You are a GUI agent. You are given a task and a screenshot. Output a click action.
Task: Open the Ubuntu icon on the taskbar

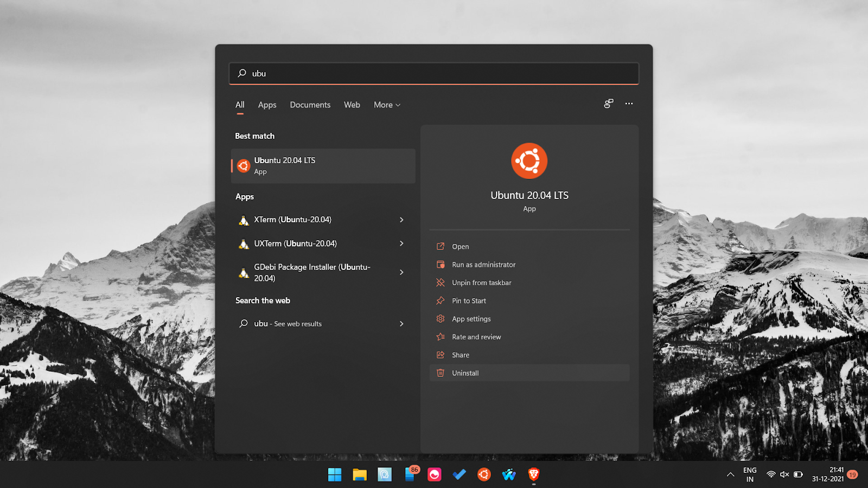pyautogui.click(x=484, y=474)
